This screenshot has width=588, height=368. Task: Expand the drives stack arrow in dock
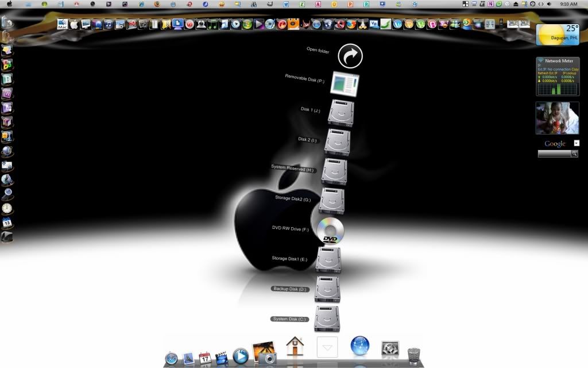327,347
